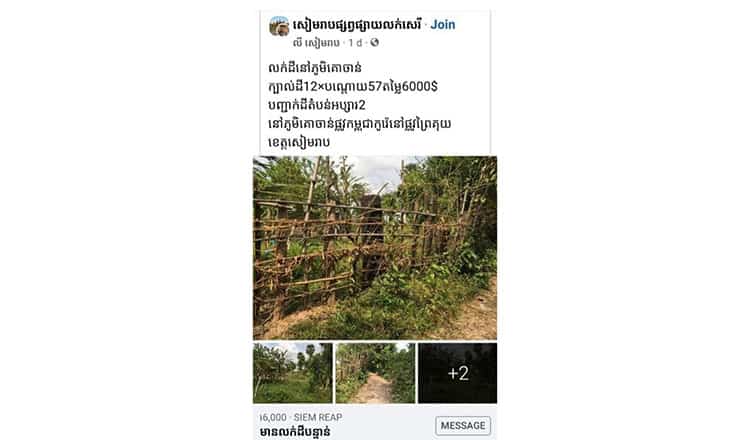View the grassy field with palms thumbnail

point(293,373)
